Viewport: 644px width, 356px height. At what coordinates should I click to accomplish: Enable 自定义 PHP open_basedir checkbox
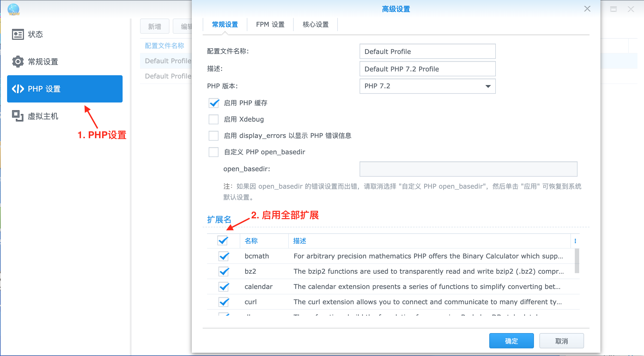214,152
